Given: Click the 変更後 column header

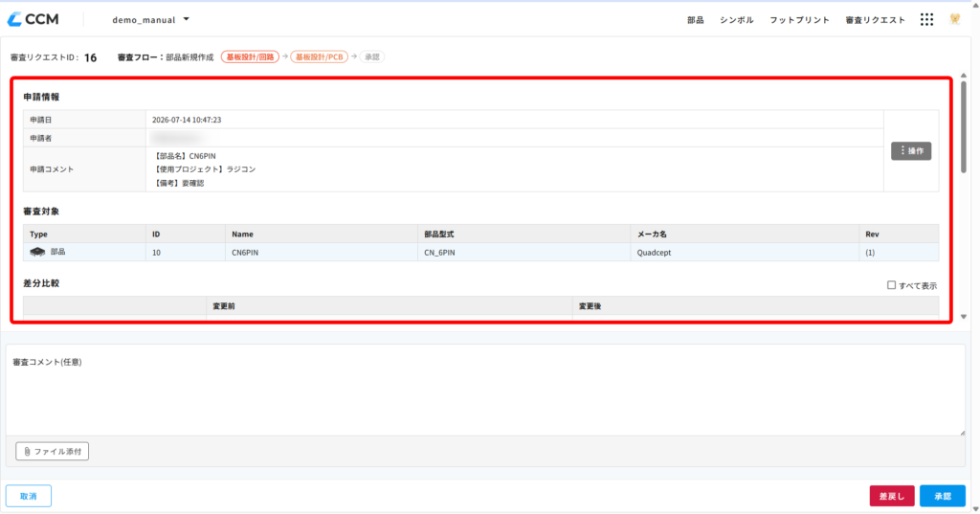Looking at the screenshot, I should click(756, 305).
